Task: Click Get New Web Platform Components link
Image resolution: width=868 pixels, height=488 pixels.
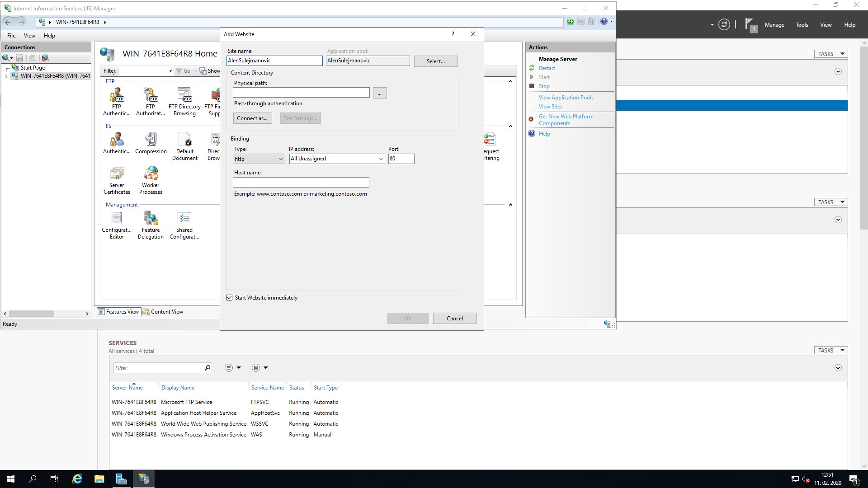Action: (x=566, y=120)
